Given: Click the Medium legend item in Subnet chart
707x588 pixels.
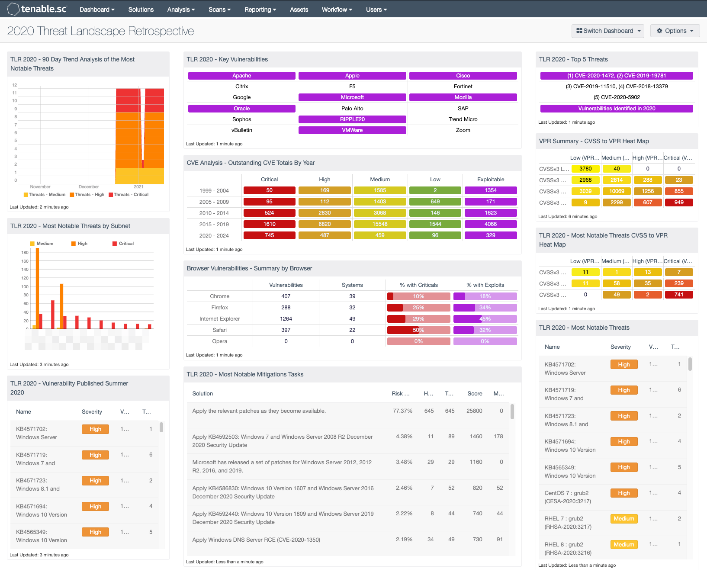Looking at the screenshot, I should 42,244.
